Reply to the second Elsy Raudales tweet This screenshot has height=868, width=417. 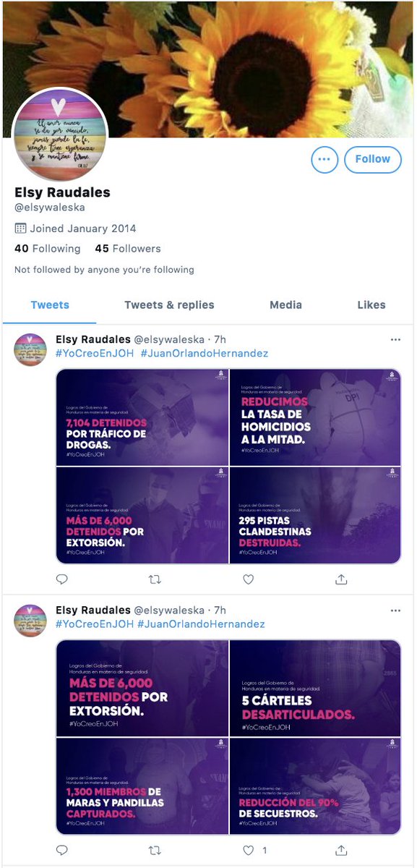62,850
